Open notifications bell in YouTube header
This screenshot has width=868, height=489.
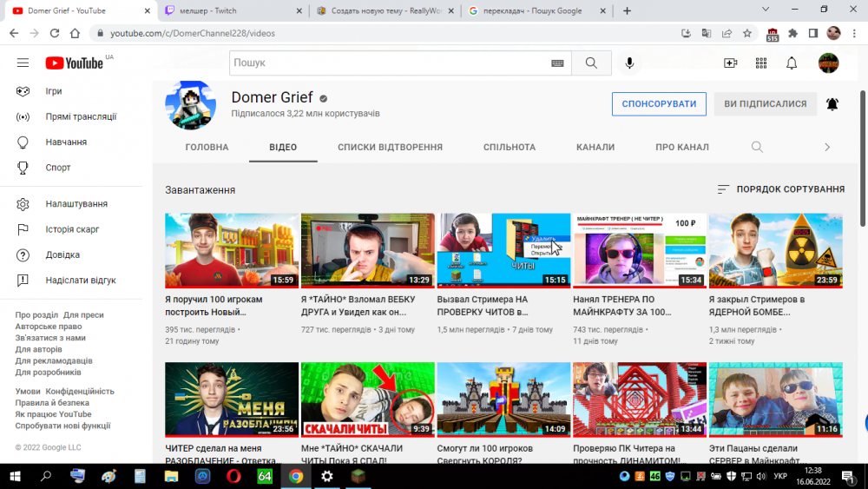(792, 63)
